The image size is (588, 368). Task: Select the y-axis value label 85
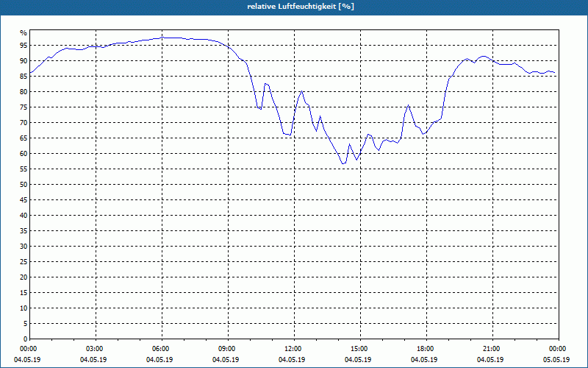pyautogui.click(x=24, y=77)
